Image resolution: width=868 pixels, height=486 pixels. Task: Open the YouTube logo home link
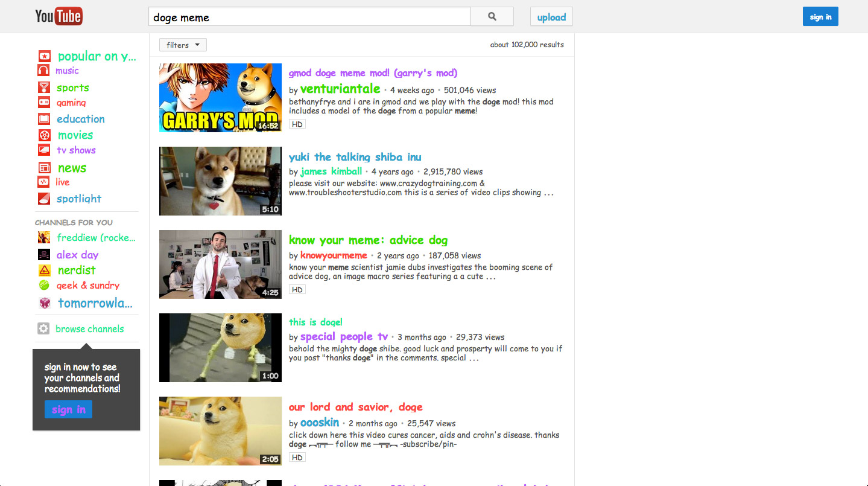coord(59,16)
